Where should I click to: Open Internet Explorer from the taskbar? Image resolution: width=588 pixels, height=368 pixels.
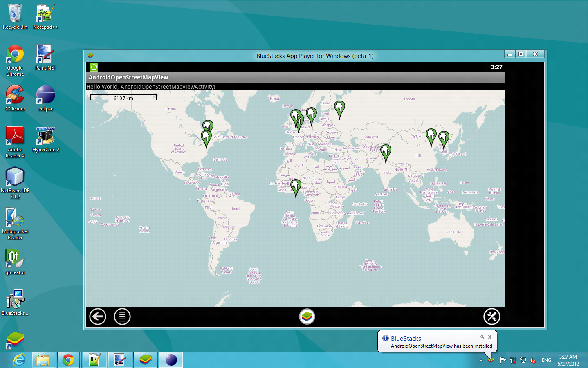pos(19,360)
